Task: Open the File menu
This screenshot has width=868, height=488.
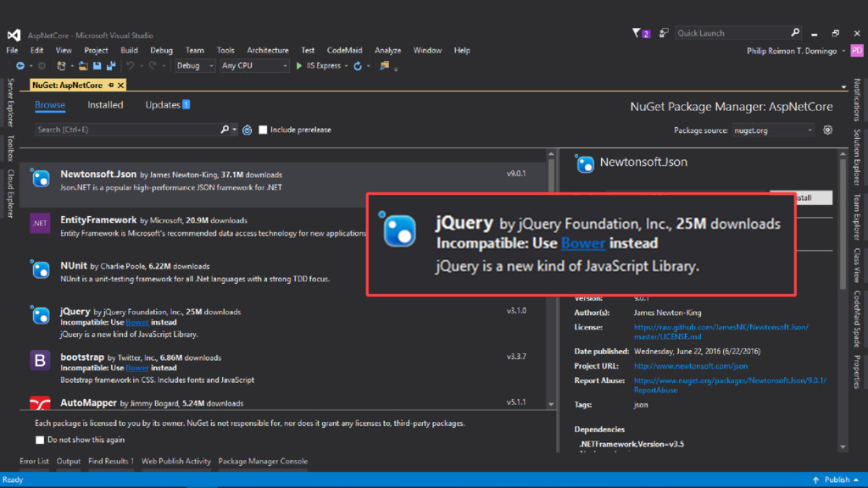Action: (x=12, y=50)
